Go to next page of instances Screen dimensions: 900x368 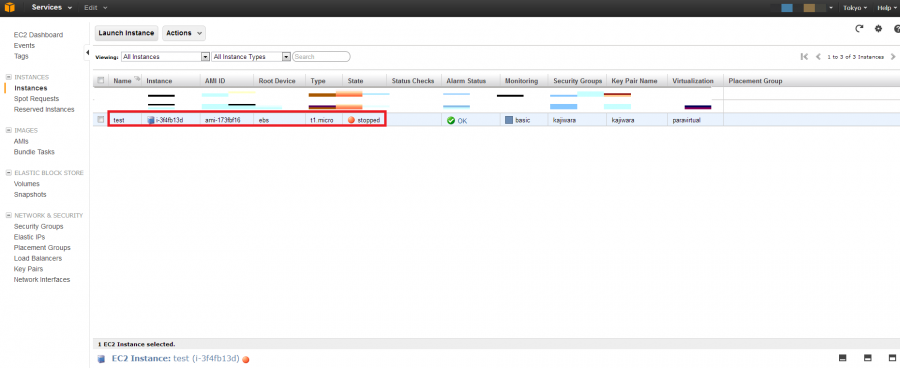coord(893,57)
